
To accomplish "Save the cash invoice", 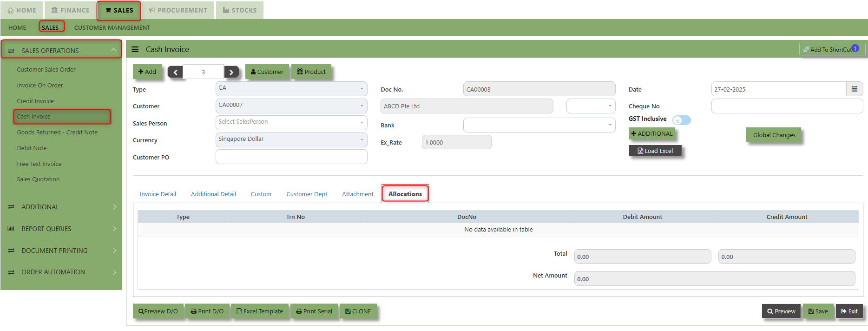I will pos(818,311).
